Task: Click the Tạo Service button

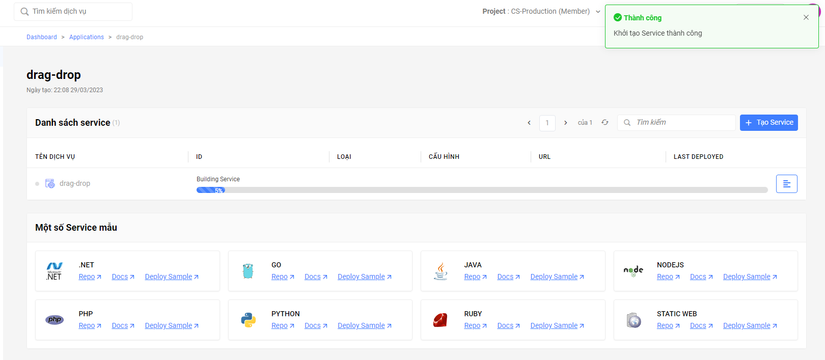Action: point(769,123)
